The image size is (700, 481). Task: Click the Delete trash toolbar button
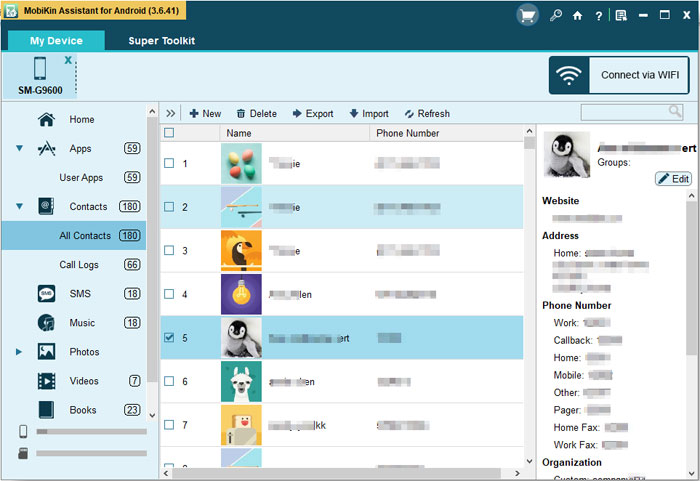point(256,114)
